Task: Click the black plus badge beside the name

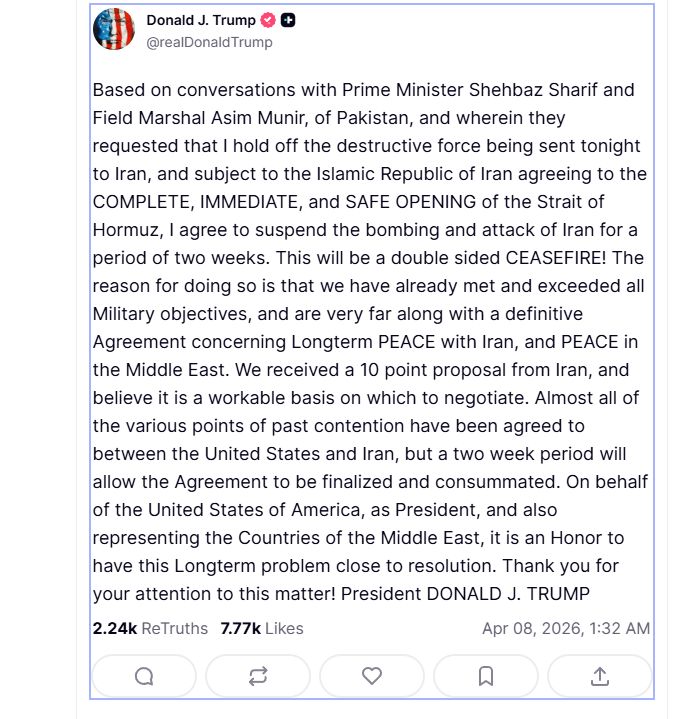Action: pos(288,21)
